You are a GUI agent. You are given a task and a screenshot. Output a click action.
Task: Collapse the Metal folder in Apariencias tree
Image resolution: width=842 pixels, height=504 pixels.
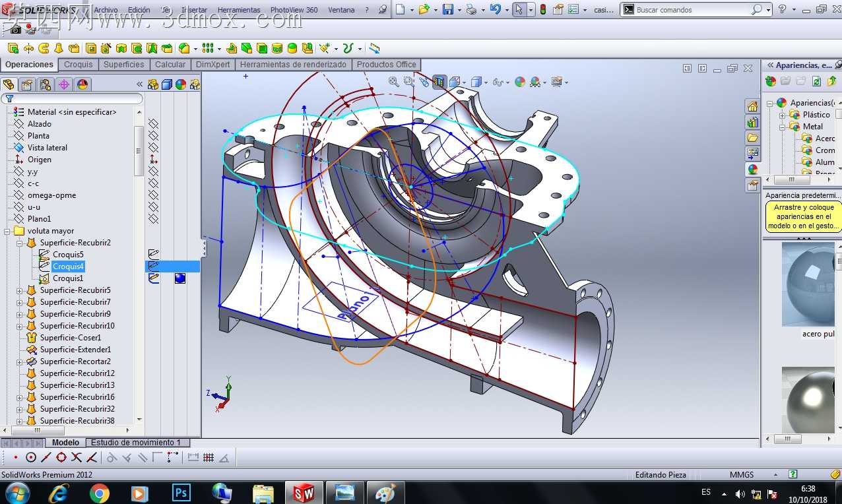pos(783,127)
